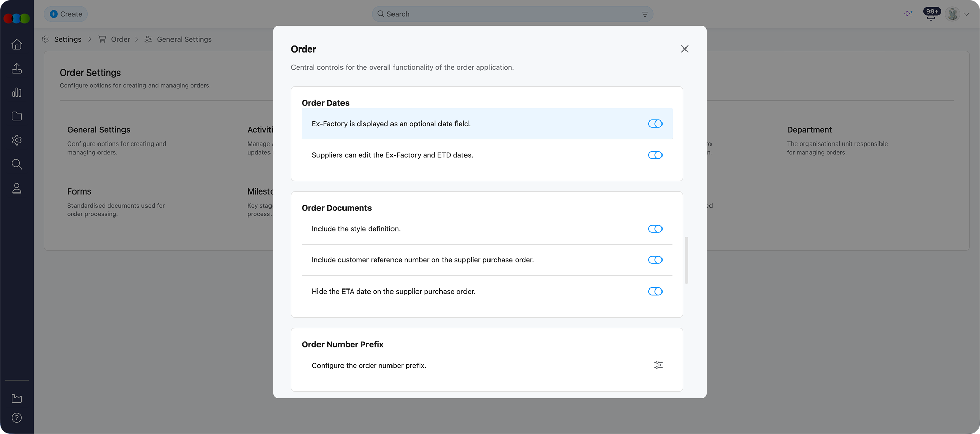Open order number prefix configuration icon
980x434 pixels.
pos(658,365)
